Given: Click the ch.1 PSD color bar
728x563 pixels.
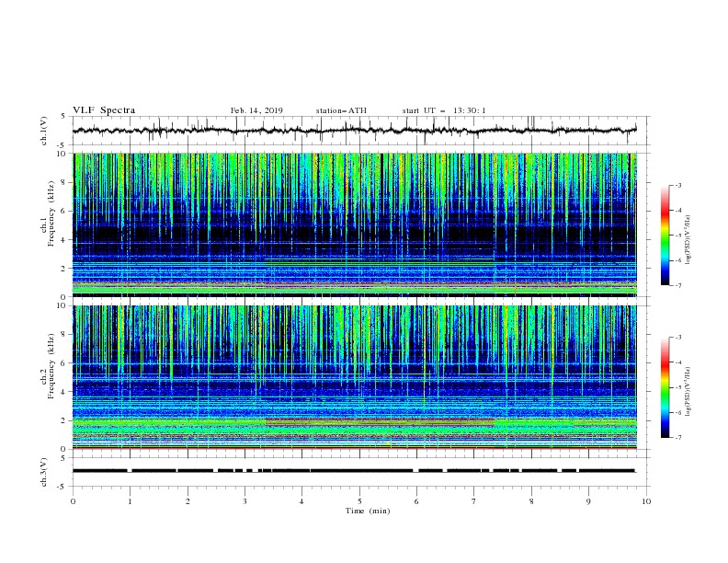Looking at the screenshot, I should pyautogui.click(x=665, y=236).
